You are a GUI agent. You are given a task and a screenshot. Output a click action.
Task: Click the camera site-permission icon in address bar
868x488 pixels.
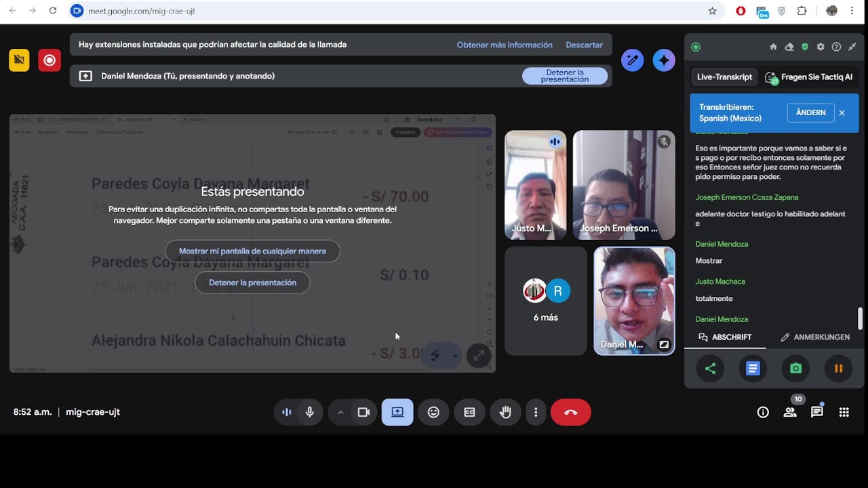tap(77, 11)
